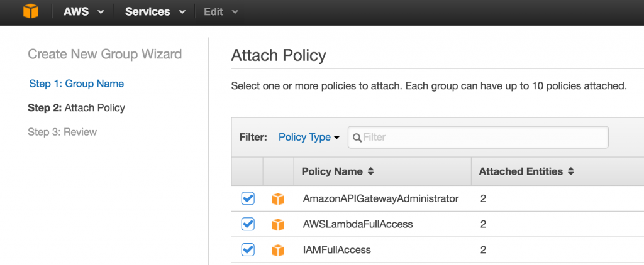644x265 pixels.
Task: Uncheck the AmazonAPIGatewayAdministrator policy checkbox
Action: pos(248,198)
